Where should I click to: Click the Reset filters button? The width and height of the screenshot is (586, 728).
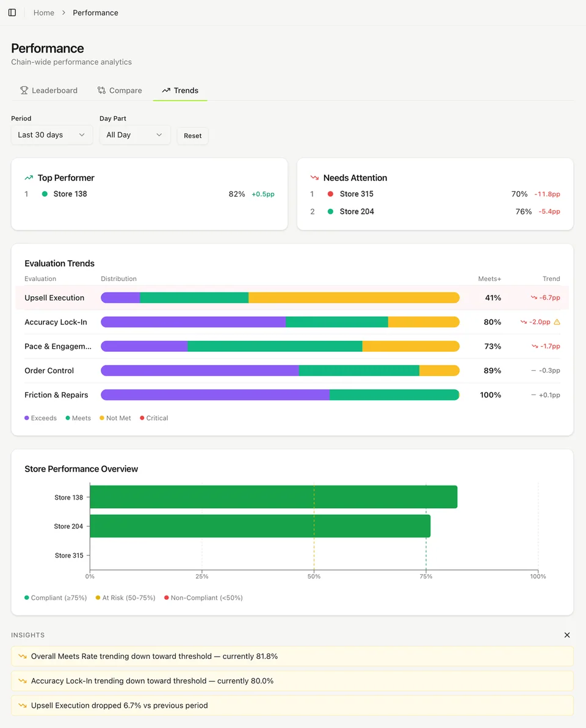(x=192, y=136)
